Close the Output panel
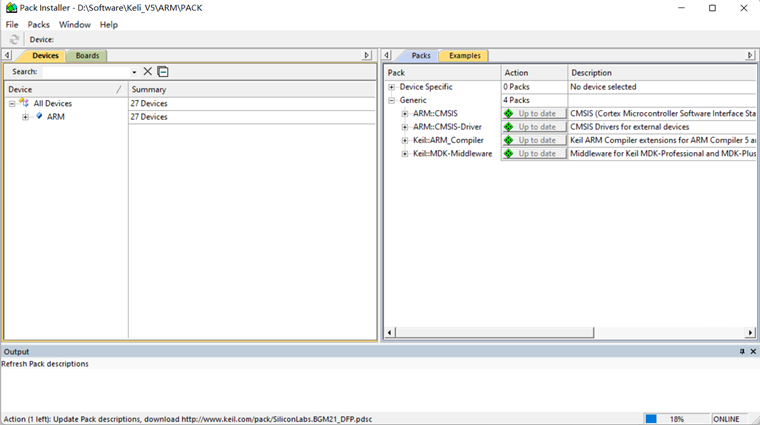Image resolution: width=760 pixels, height=425 pixels. point(753,351)
